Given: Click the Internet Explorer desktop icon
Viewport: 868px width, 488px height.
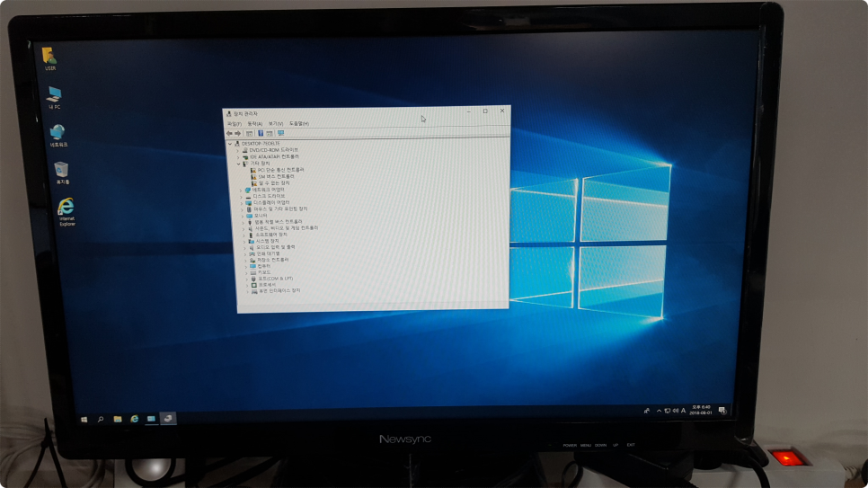Looking at the screenshot, I should tap(66, 211).
